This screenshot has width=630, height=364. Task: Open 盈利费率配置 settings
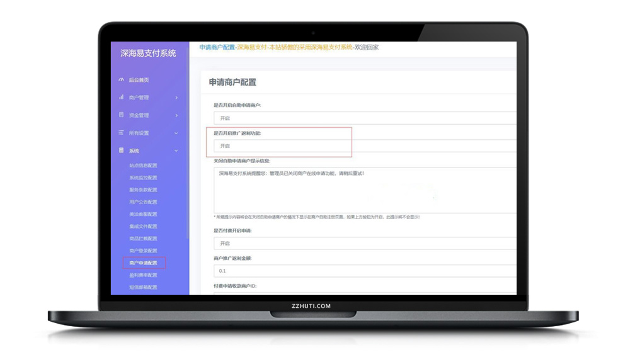point(143,276)
